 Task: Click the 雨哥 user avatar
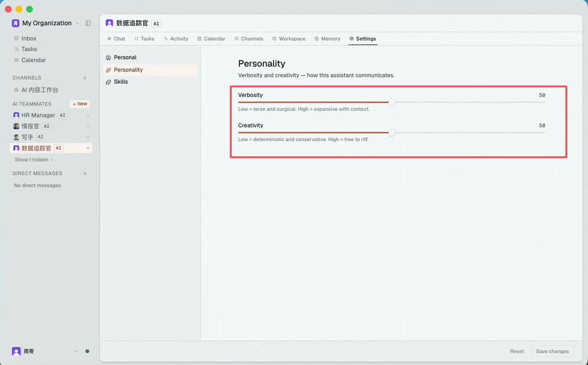tap(16, 351)
